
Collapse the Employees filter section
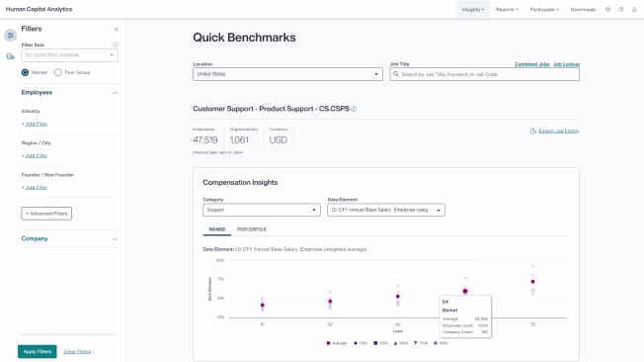click(x=115, y=93)
